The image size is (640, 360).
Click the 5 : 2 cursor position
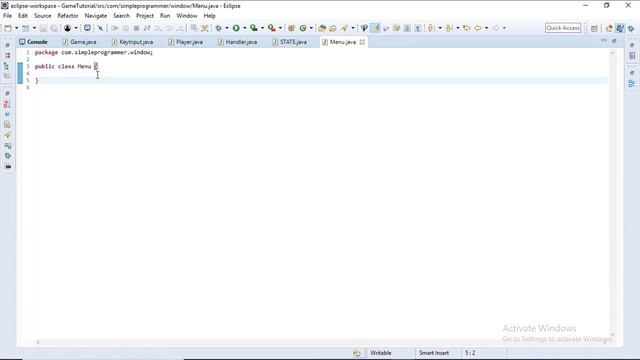tap(470, 353)
